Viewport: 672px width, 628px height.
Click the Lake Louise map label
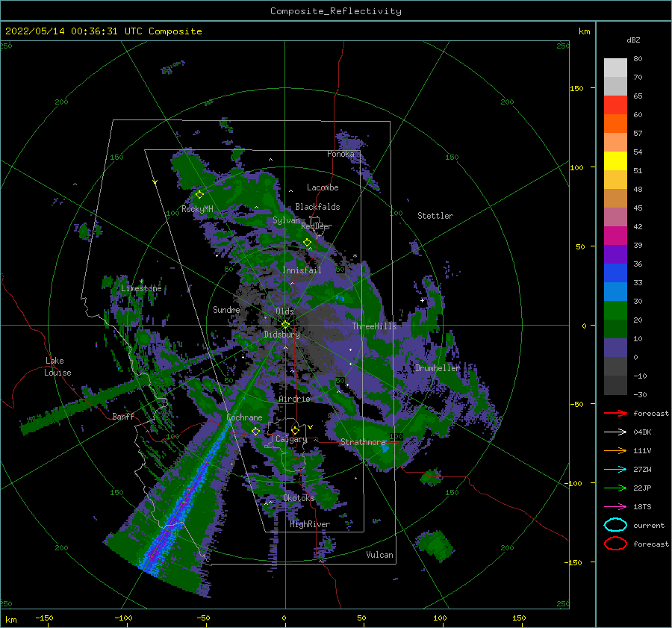57,367
